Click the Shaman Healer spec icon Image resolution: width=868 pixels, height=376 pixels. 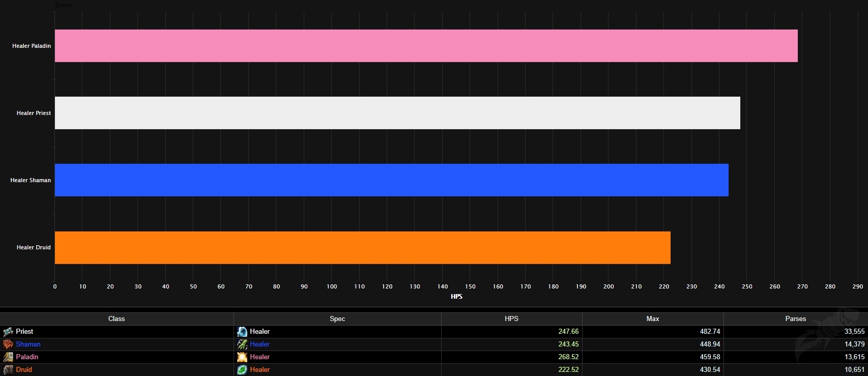point(242,344)
